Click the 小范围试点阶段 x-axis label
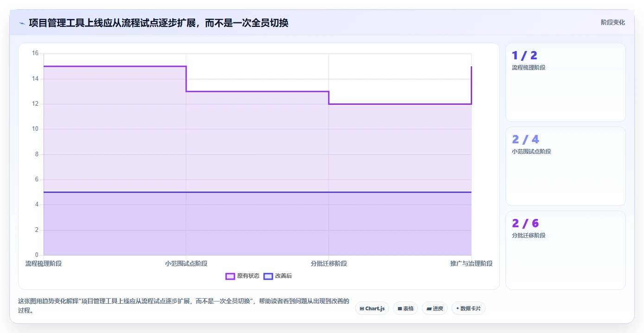 click(x=186, y=263)
